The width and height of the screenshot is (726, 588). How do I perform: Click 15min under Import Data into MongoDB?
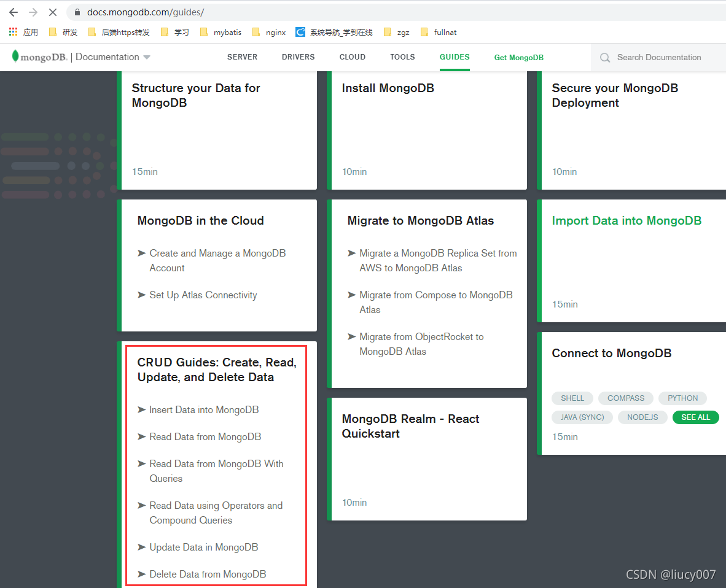565,304
